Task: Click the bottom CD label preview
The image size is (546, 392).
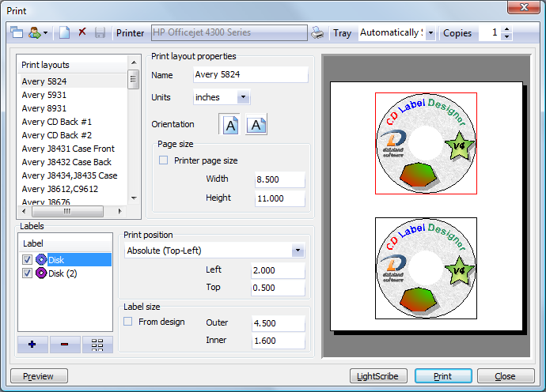Action: pyautogui.click(x=426, y=268)
